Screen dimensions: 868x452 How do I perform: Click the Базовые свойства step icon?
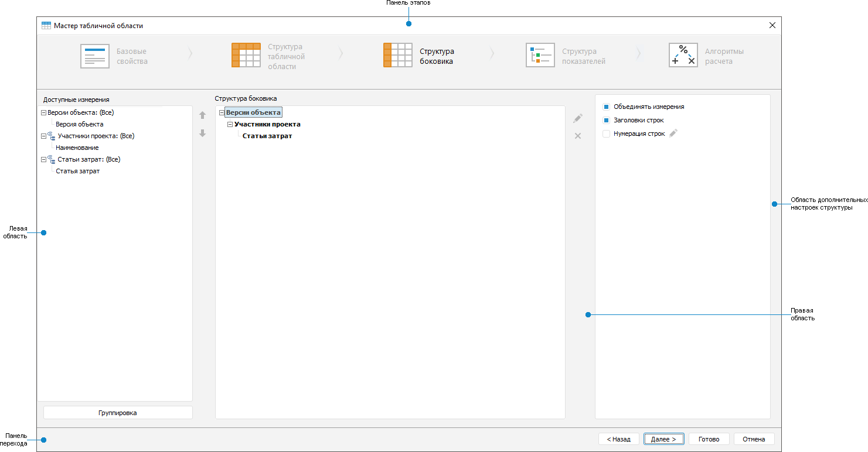tap(95, 56)
